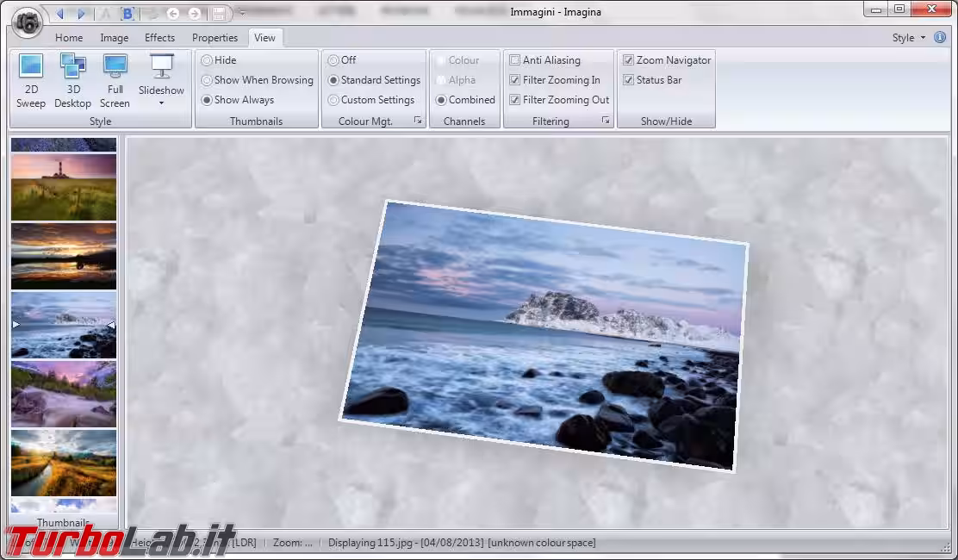The image size is (958, 560).
Task: Expand the Colour Mgt. dialog launcher
Action: click(418, 121)
